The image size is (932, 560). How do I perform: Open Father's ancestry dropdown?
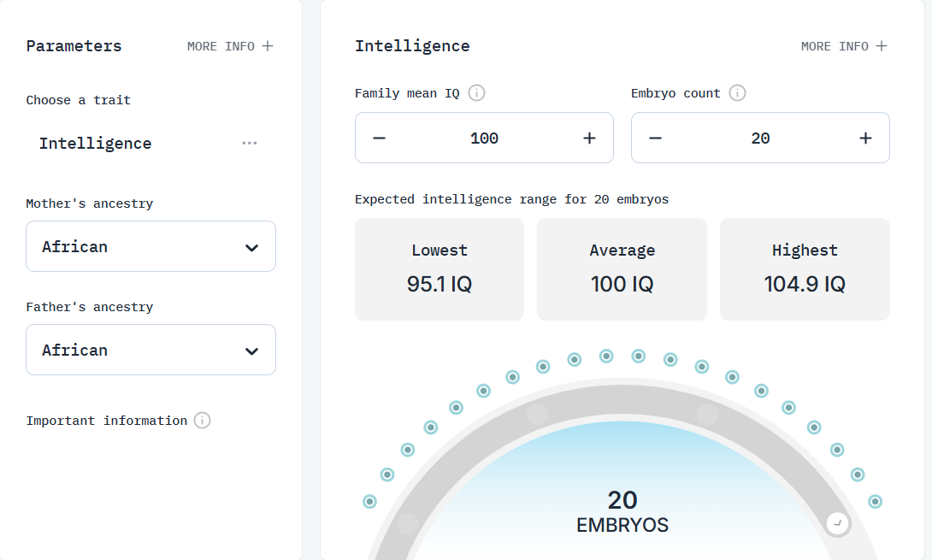pos(151,351)
